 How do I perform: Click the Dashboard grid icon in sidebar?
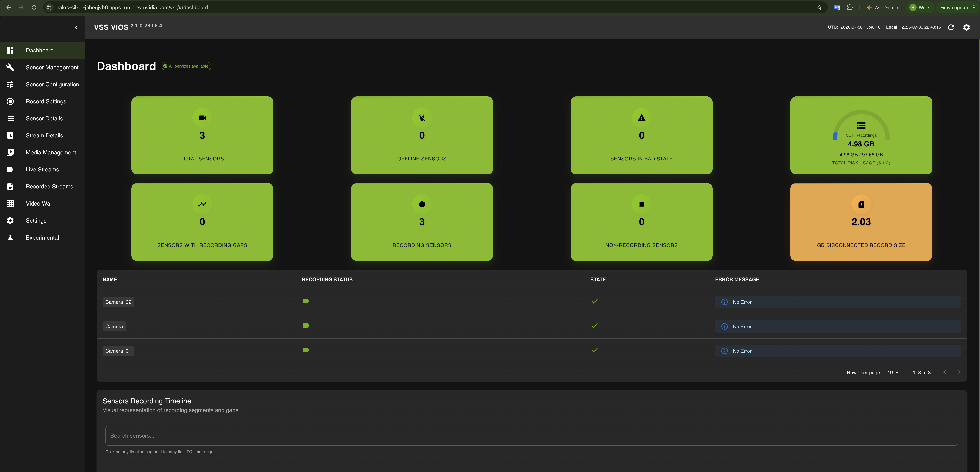click(x=10, y=50)
